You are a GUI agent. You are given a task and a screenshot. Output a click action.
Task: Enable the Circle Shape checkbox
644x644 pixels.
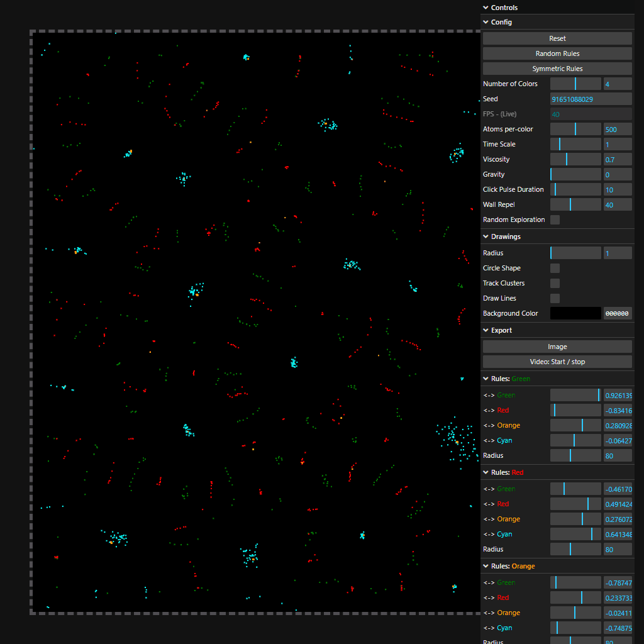[x=555, y=268]
